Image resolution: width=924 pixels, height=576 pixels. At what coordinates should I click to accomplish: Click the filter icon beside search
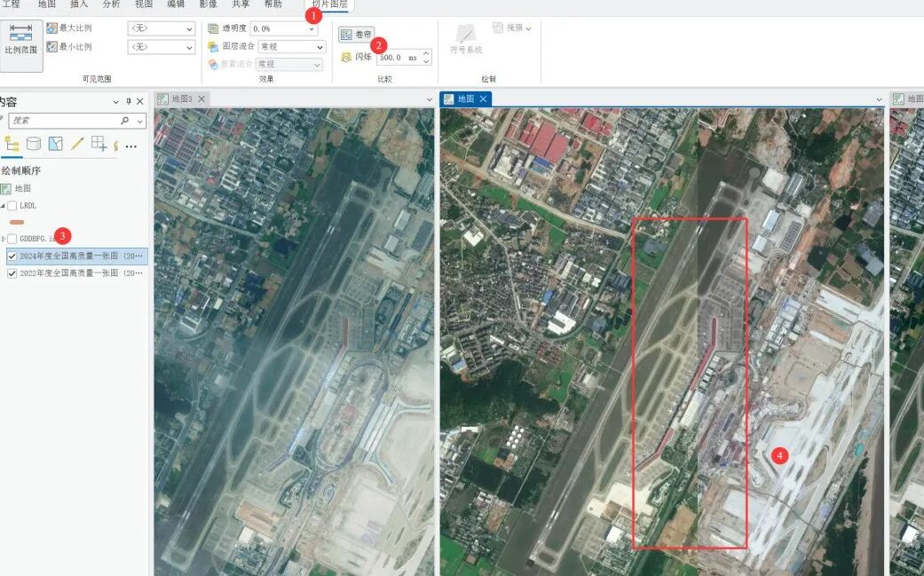point(3,120)
